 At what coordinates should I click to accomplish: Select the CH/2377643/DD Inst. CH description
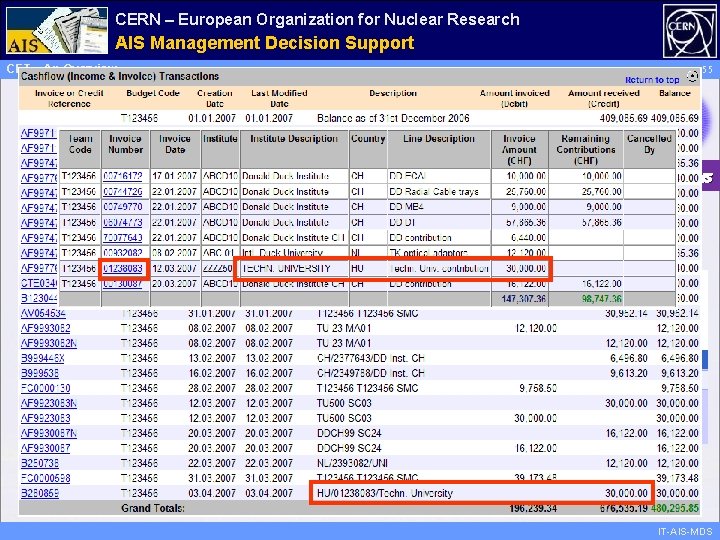371,358
